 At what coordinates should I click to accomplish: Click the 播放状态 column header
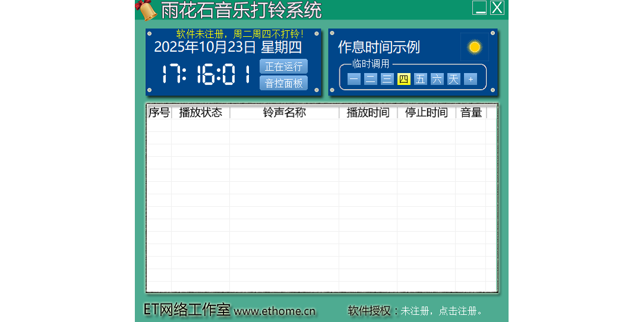click(x=200, y=113)
